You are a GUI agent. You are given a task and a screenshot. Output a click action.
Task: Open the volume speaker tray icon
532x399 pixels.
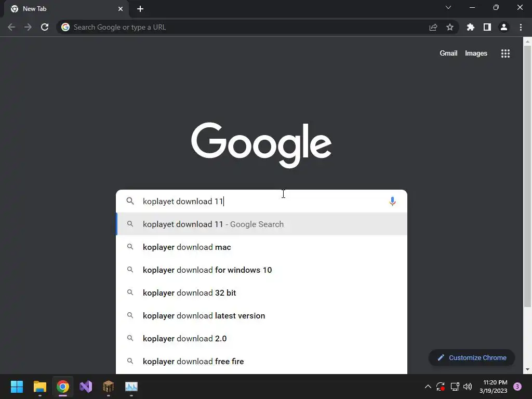(x=468, y=387)
